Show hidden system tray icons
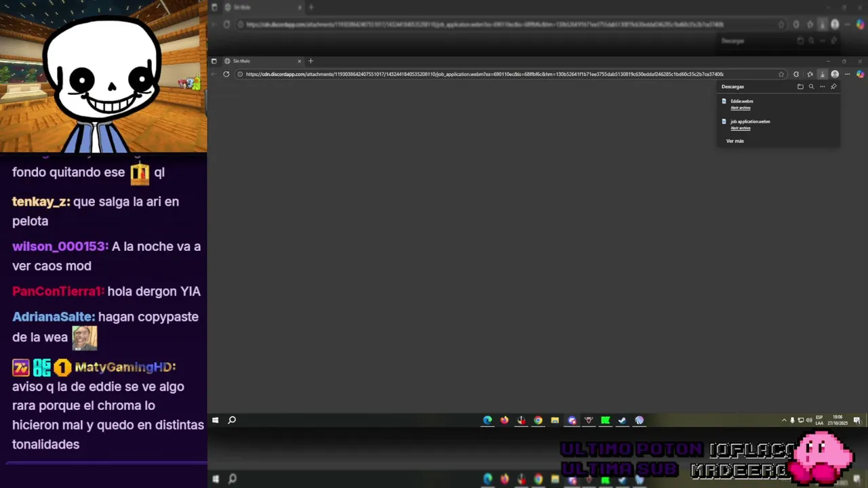This screenshot has height=488, width=868. coord(784,420)
